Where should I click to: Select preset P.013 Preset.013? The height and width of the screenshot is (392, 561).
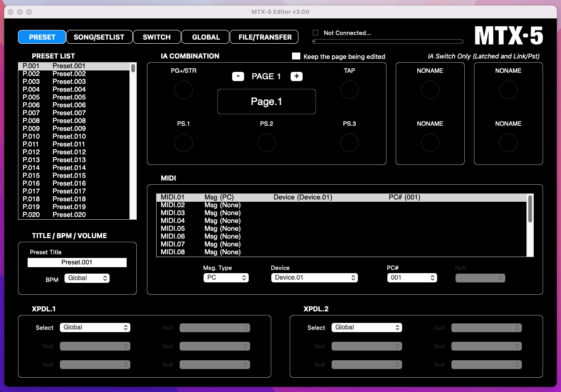[74, 160]
